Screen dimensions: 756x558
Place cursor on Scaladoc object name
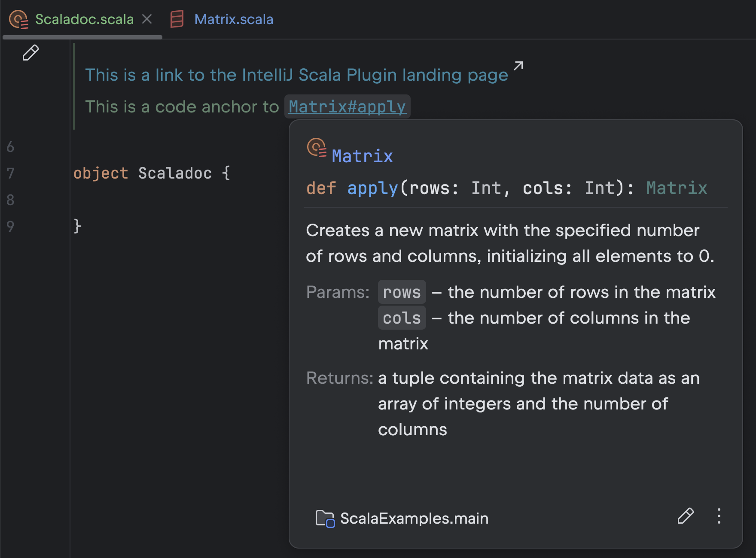[x=175, y=173]
